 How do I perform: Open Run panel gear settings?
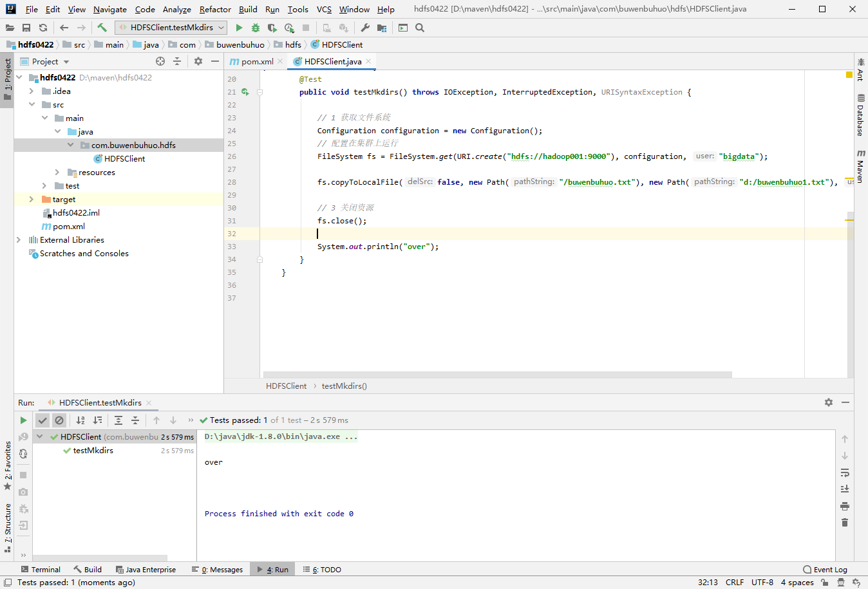[829, 402]
